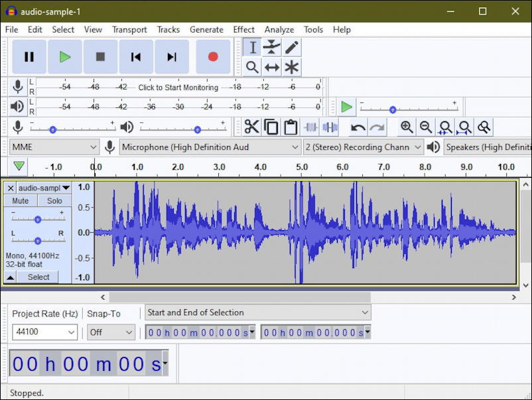Collapse the track using its bottom-left arrow
Image resolution: width=532 pixels, height=400 pixels.
pyautogui.click(x=9, y=277)
